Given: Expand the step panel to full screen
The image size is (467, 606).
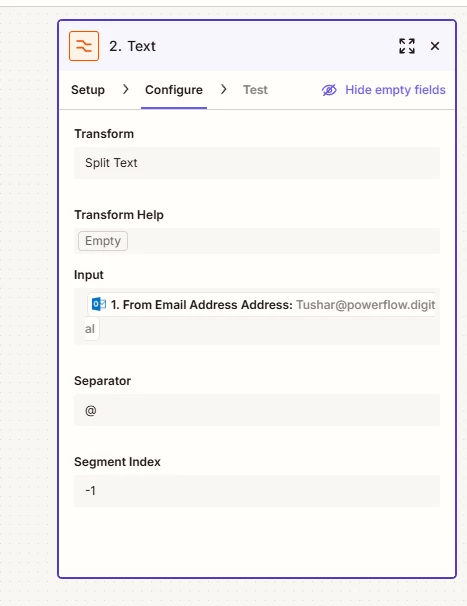Looking at the screenshot, I should point(407,46).
